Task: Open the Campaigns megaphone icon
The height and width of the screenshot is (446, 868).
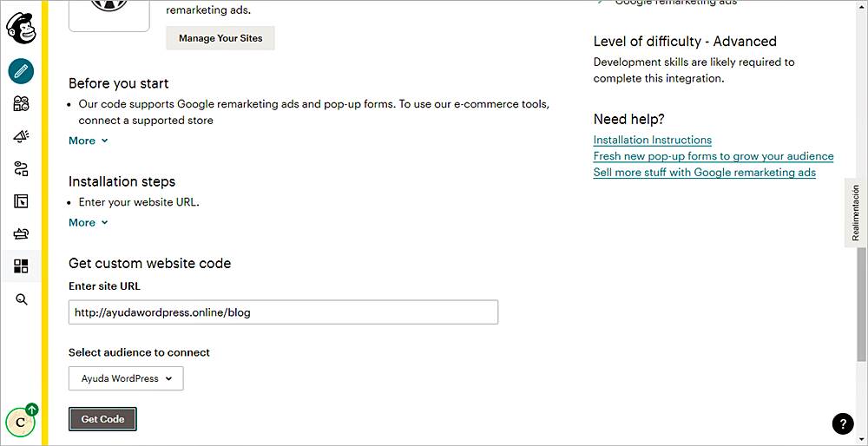Action: (x=21, y=136)
